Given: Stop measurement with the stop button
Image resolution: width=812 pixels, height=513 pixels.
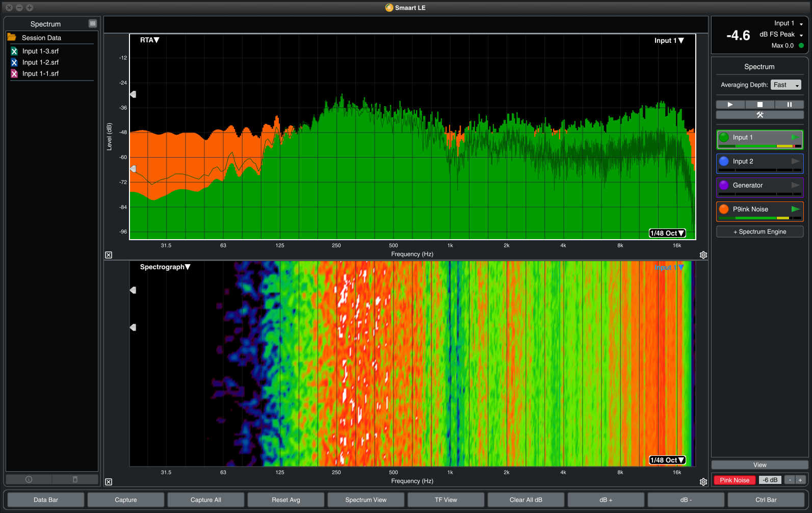Looking at the screenshot, I should [760, 105].
